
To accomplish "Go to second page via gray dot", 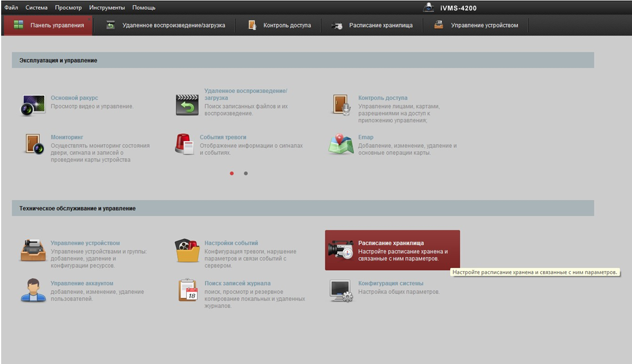I will pos(246,173).
